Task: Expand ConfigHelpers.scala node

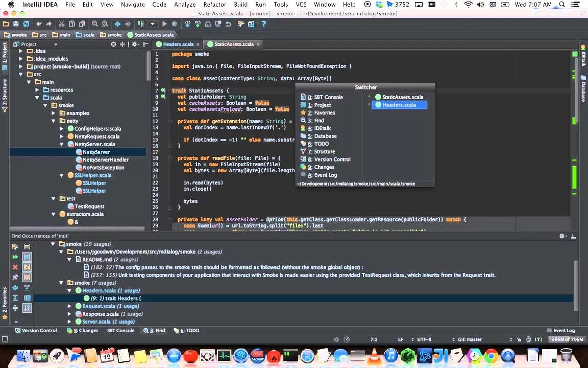Action: click(62, 128)
